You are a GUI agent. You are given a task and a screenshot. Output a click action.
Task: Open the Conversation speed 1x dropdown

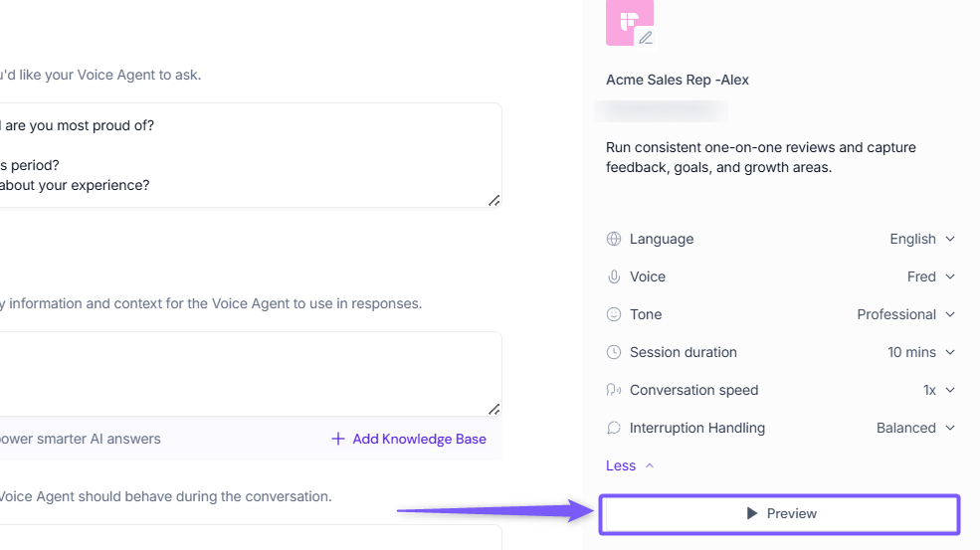[938, 390]
